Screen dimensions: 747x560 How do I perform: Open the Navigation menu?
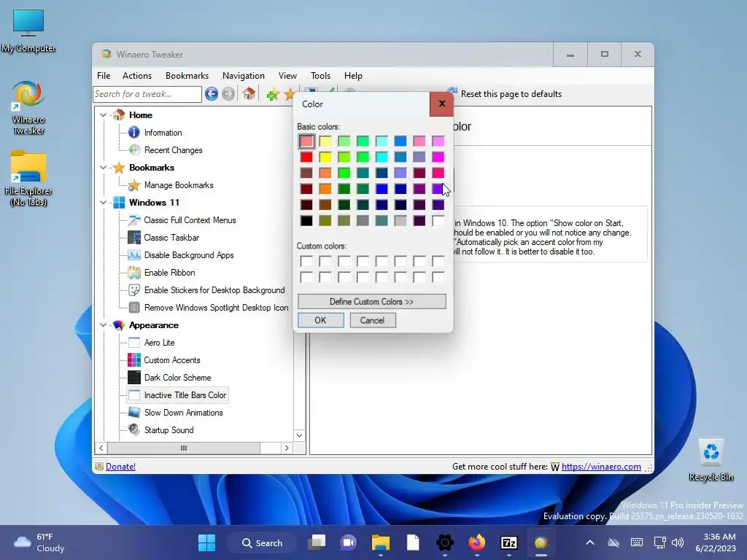click(x=243, y=76)
